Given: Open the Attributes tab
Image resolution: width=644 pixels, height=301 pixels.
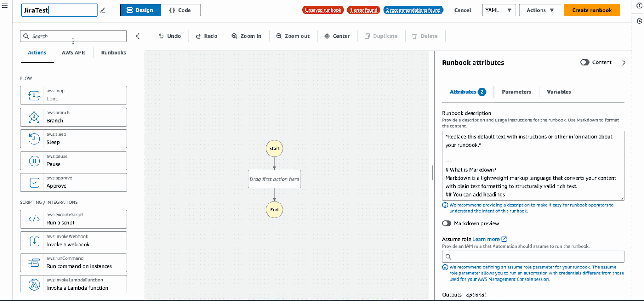Looking at the screenshot, I should tap(468, 92).
